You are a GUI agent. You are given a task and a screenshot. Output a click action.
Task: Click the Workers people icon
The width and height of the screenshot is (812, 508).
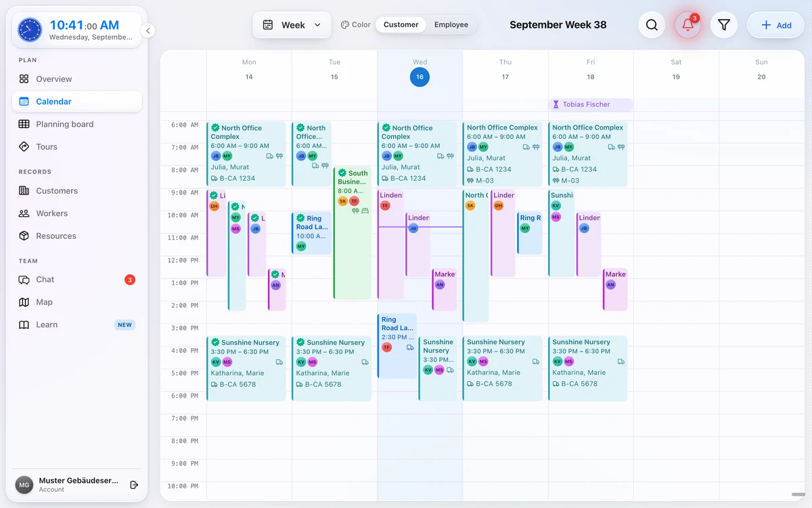click(x=24, y=213)
